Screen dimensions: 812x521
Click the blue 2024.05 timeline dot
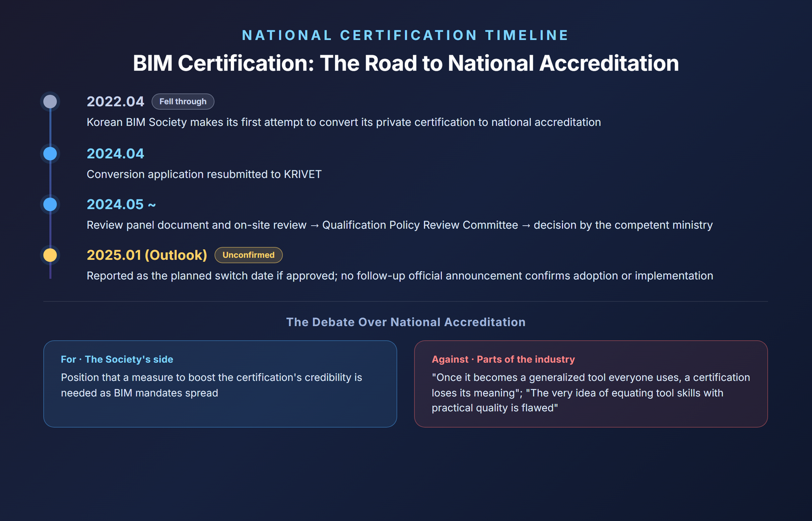click(50, 204)
